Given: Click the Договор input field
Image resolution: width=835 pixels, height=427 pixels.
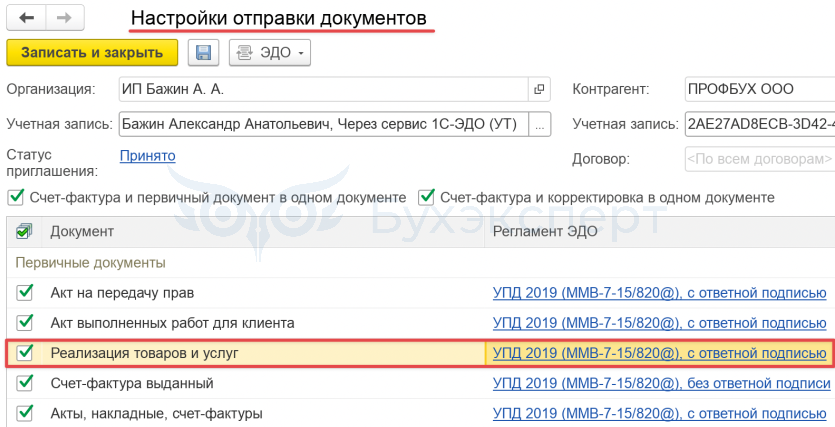Looking at the screenshot, I should pyautogui.click(x=759, y=159).
